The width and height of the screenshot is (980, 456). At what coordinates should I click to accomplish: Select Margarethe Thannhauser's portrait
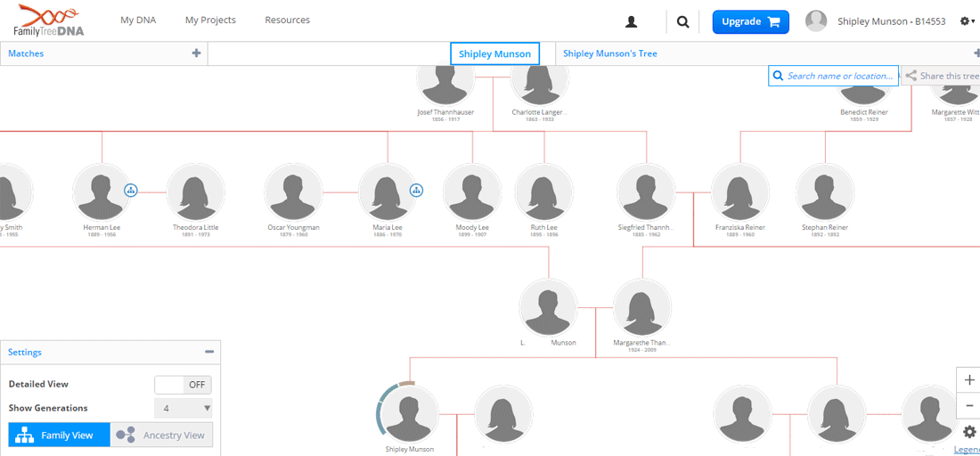point(641,307)
